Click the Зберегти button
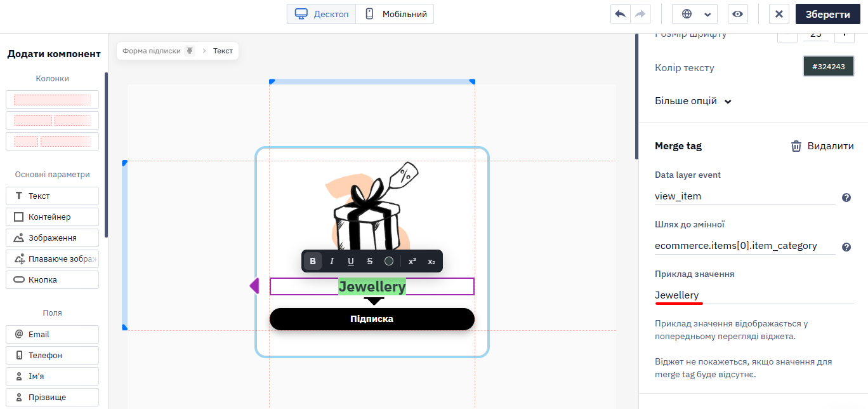This screenshot has width=868, height=409. (x=828, y=14)
